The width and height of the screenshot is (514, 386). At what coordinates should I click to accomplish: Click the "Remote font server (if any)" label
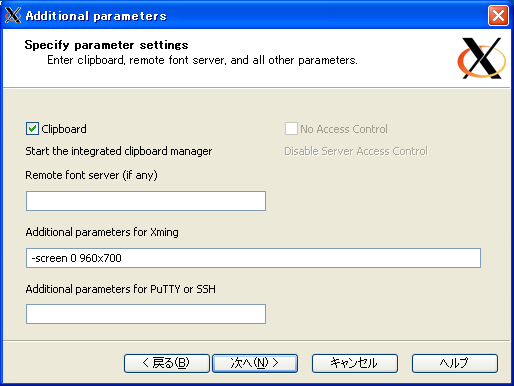91,175
